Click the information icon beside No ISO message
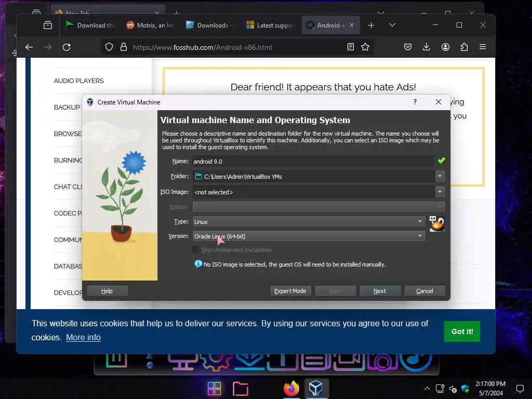 tap(198, 264)
